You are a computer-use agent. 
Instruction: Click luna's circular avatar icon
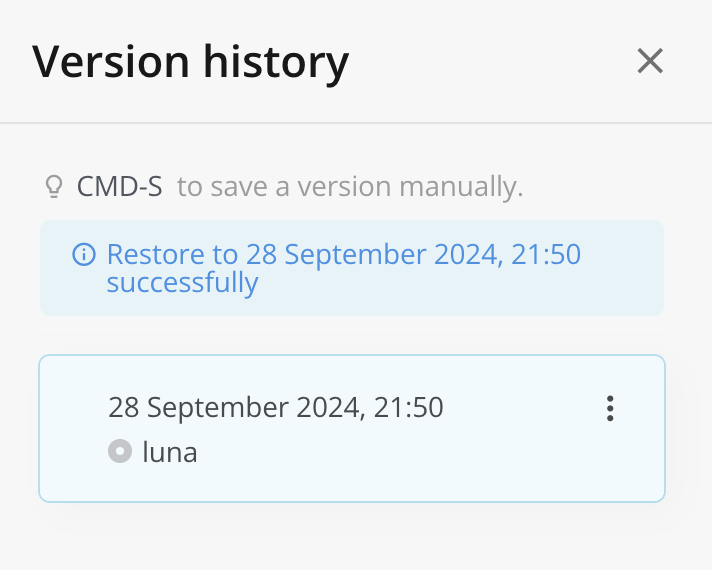120,451
